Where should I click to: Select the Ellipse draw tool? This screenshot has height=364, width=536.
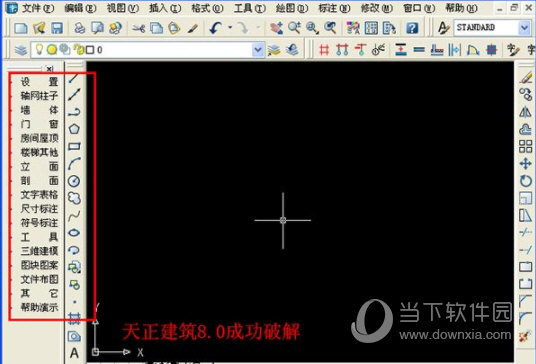(x=74, y=233)
